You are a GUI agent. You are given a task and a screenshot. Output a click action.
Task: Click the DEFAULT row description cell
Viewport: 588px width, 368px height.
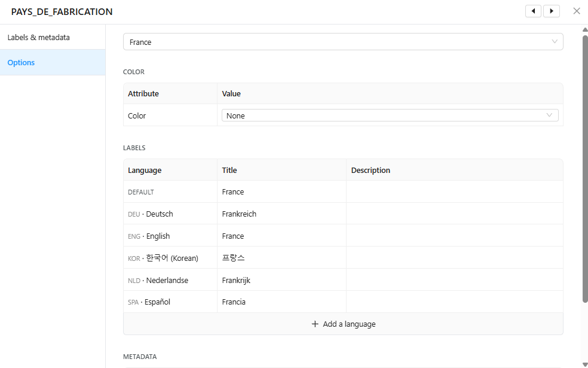[x=455, y=192]
